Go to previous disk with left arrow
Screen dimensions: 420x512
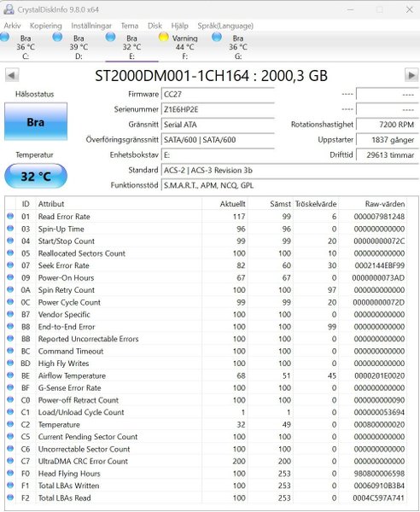[x=12, y=75]
